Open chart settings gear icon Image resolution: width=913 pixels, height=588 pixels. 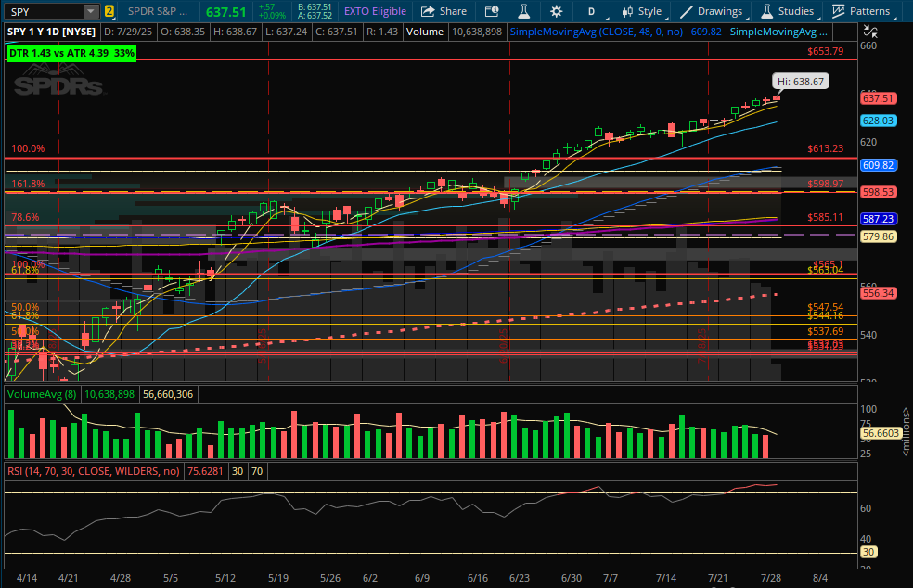557,11
